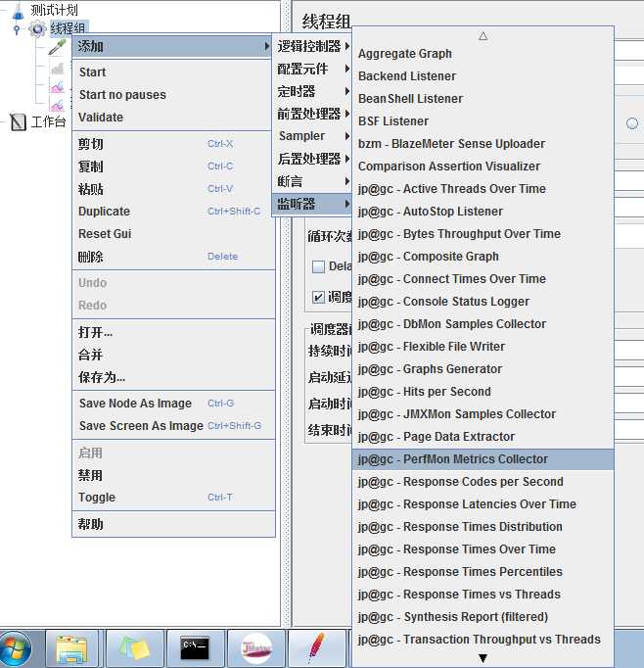Select 禁用 menu entry
The height and width of the screenshot is (668, 644).
[173, 475]
